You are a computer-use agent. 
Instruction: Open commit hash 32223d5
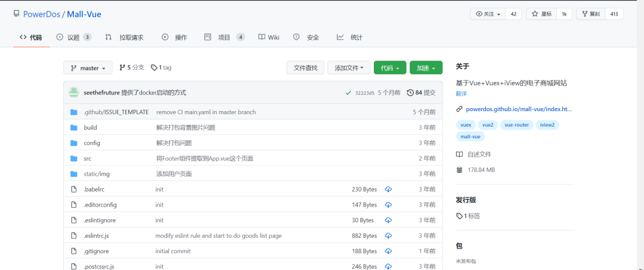[365, 93]
